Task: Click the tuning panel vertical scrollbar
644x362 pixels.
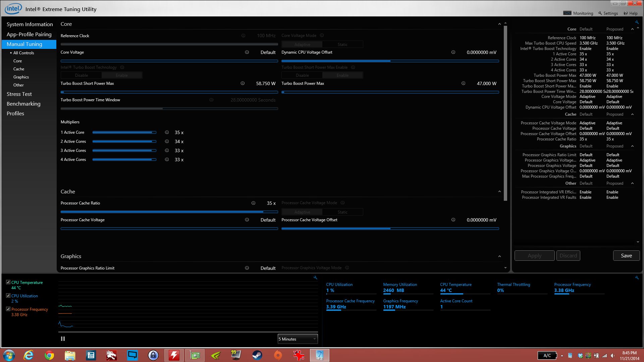Action: [x=505, y=114]
